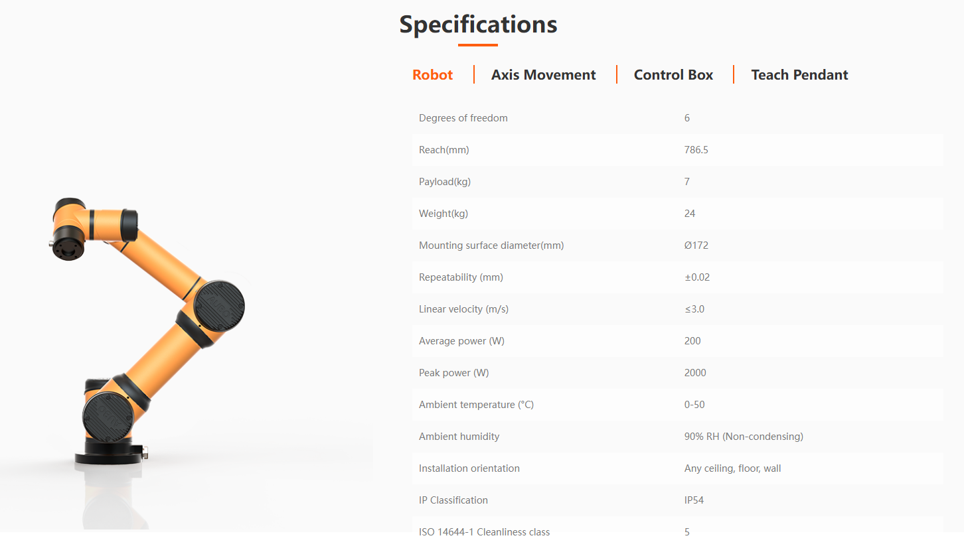Switch to the Robot specifications tab
Image resolution: width=964 pixels, height=560 pixels.
point(432,75)
